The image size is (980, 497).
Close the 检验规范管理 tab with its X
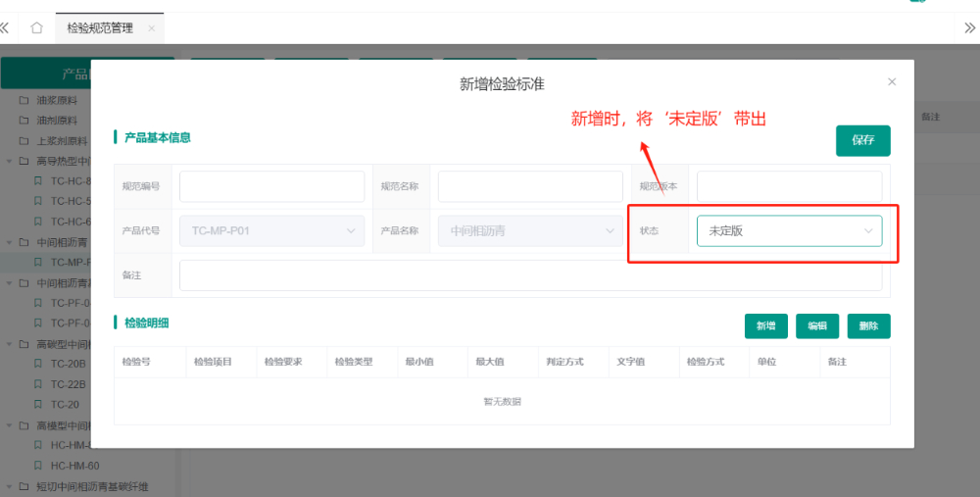151,28
